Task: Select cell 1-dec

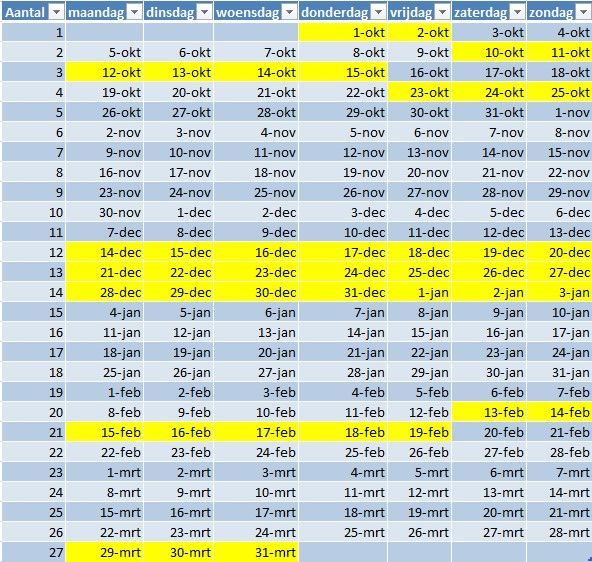Action: 179,212
